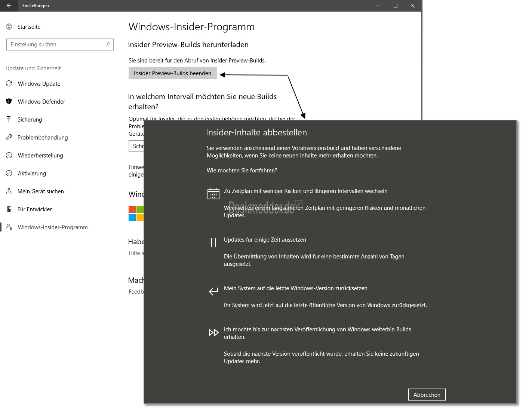The width and height of the screenshot is (532, 414).
Task: Click Abbrechen button in dialog
Action: pyautogui.click(x=427, y=395)
